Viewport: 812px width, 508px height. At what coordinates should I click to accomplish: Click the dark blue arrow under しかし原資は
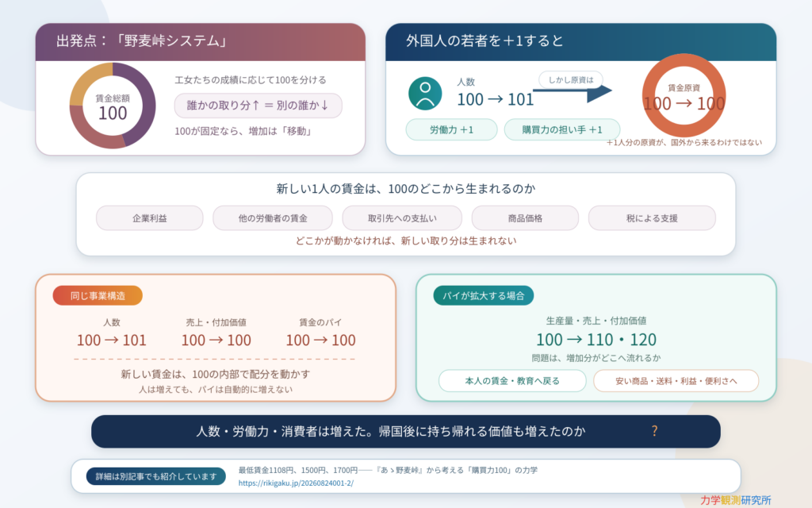tap(573, 92)
